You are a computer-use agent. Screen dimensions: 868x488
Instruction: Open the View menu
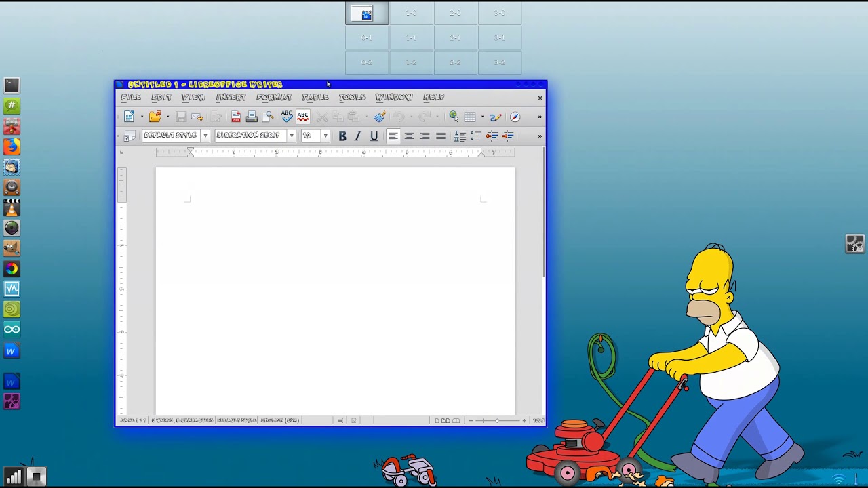[193, 98]
